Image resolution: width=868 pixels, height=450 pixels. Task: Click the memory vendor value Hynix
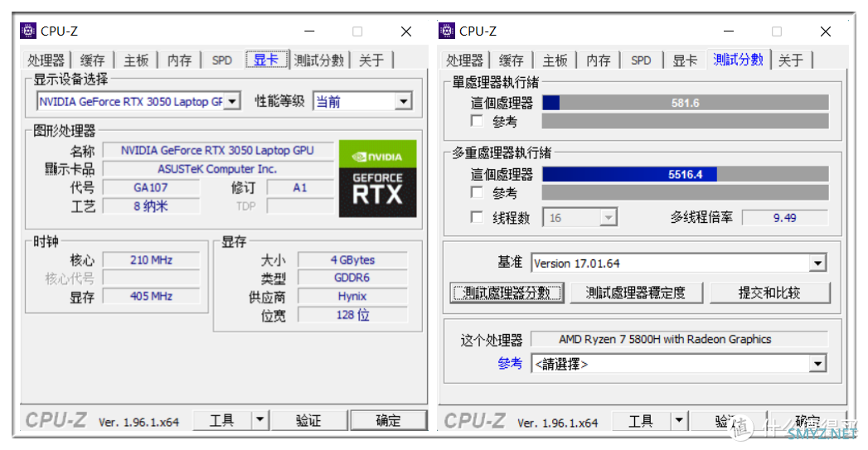pos(352,296)
